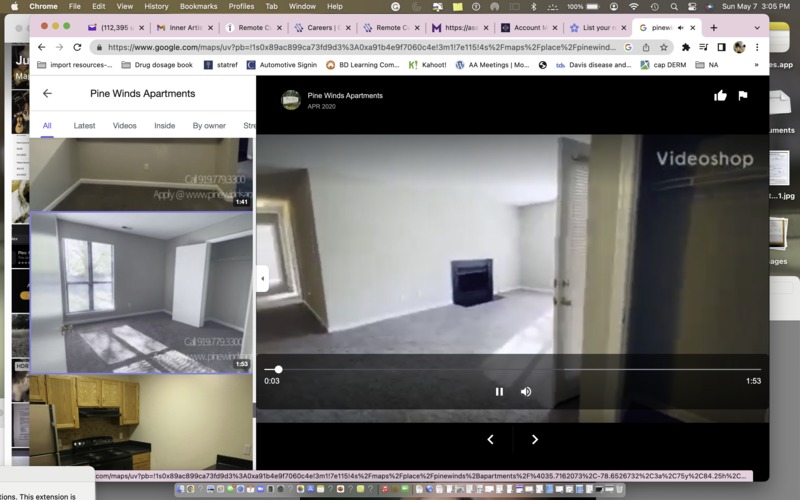Reload the current page
Image resolution: width=800 pixels, height=500 pixels.
pos(77,47)
